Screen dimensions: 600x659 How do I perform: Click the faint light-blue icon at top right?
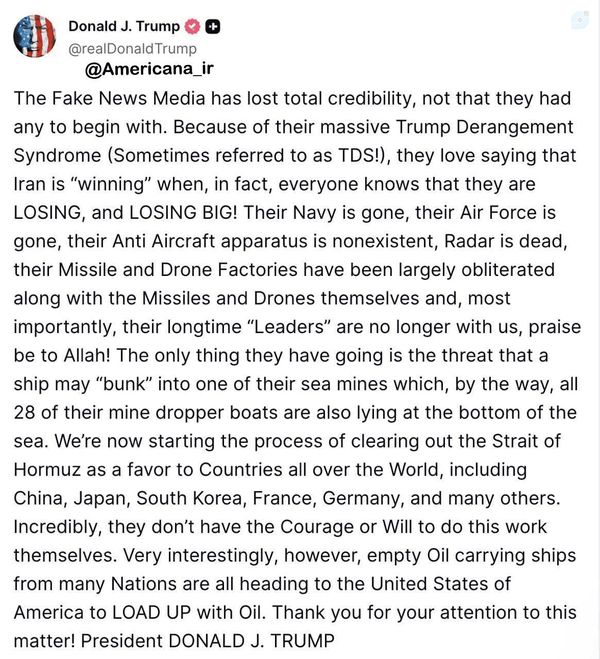580,20
